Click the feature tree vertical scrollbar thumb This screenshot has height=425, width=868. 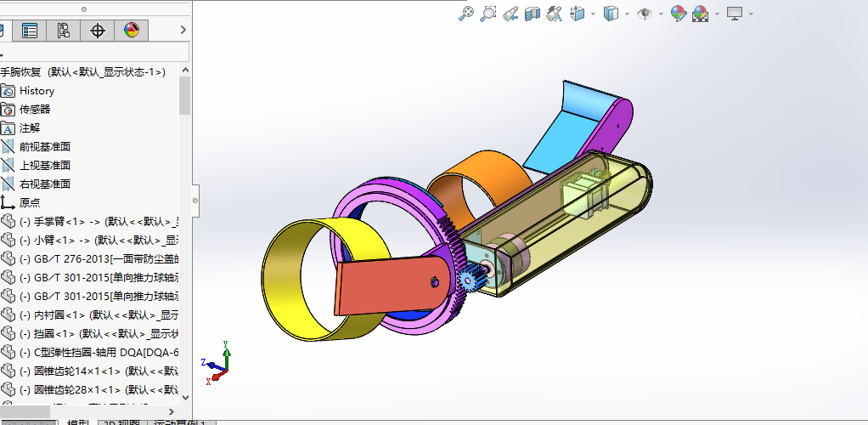point(185,95)
